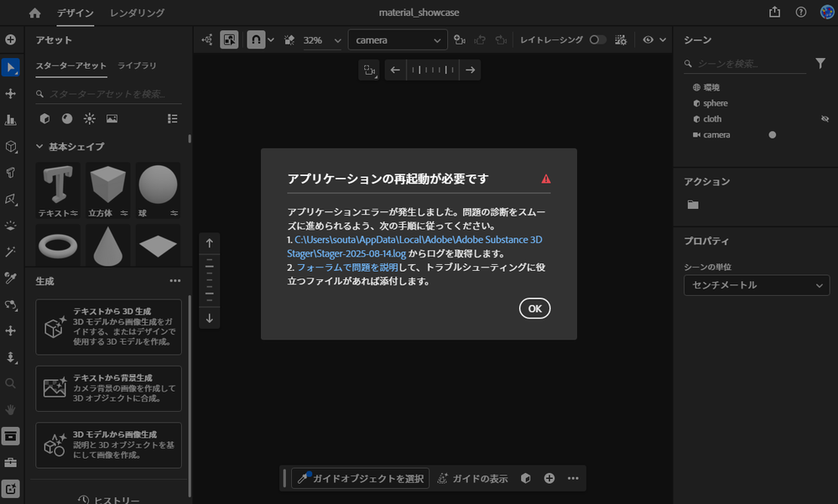Select the torus shape thumbnail
The width and height of the screenshot is (838, 504).
tap(58, 246)
